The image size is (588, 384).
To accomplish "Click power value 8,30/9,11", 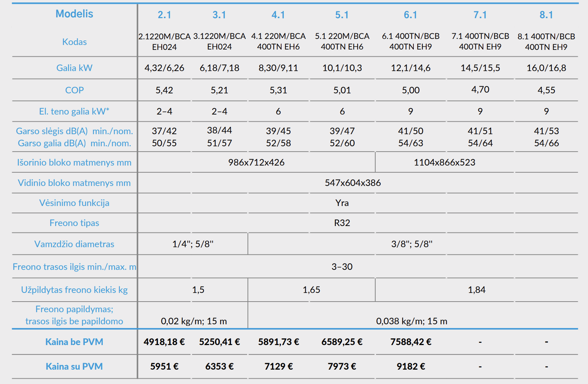I will (x=279, y=68).
